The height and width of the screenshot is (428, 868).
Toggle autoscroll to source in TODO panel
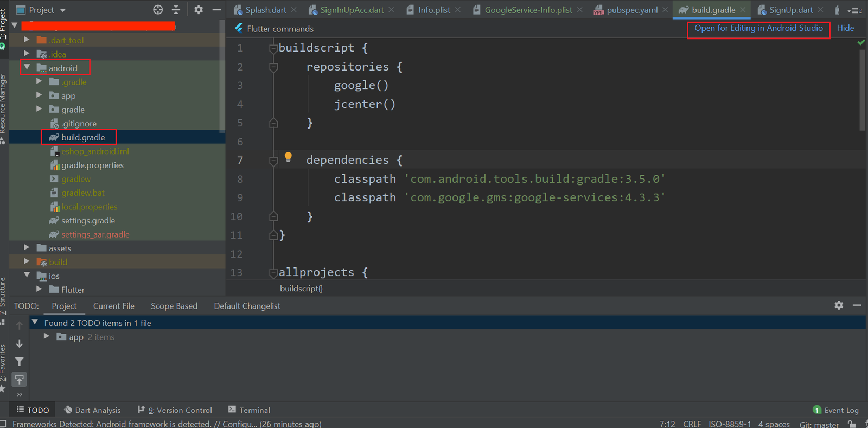pos(20,379)
